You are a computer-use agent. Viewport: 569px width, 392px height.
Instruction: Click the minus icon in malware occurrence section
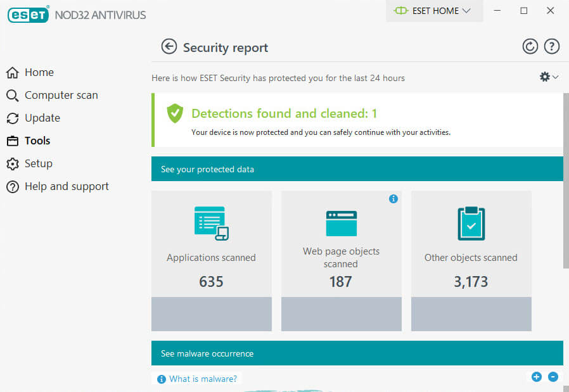click(x=553, y=377)
